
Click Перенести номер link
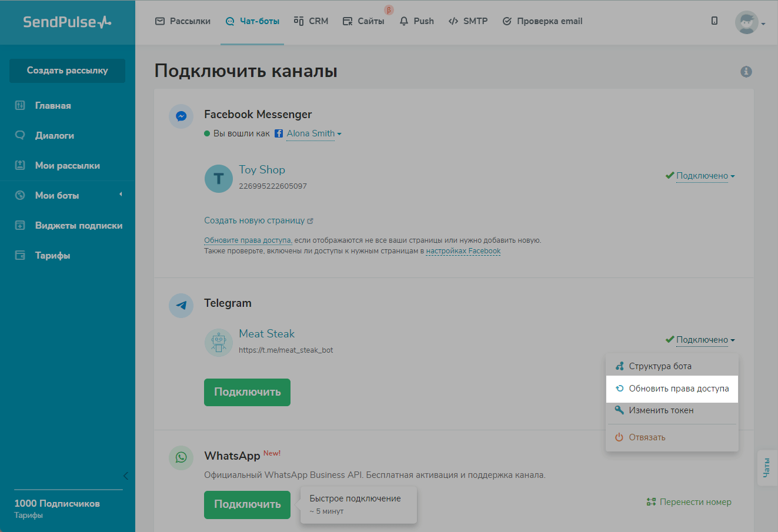pos(689,502)
